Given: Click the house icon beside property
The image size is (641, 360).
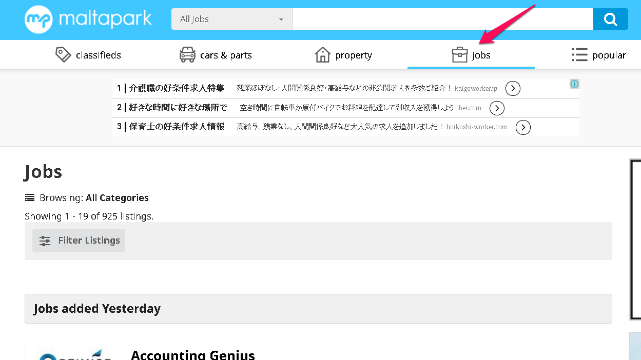Looking at the screenshot, I should 323,54.
